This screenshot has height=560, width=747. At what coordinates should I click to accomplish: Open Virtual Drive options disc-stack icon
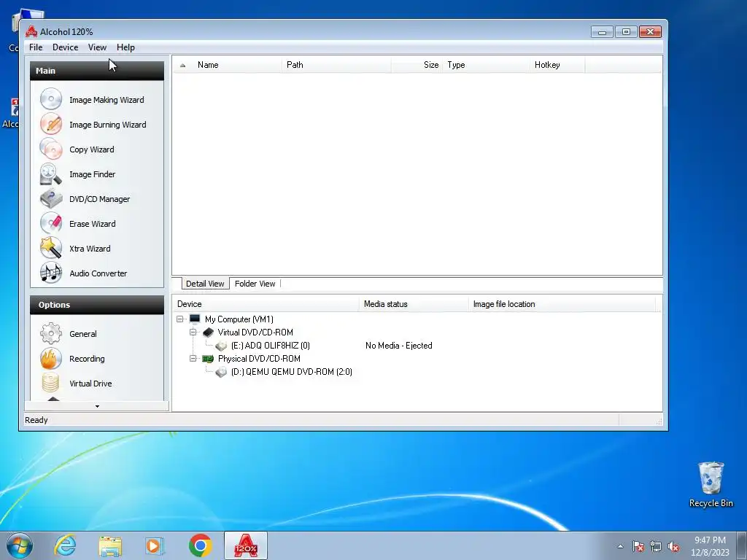click(51, 383)
